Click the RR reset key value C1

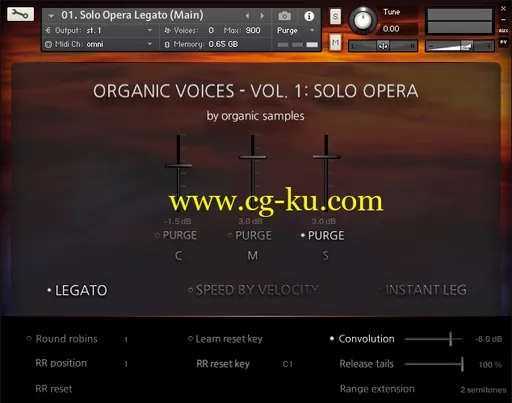[287, 364]
